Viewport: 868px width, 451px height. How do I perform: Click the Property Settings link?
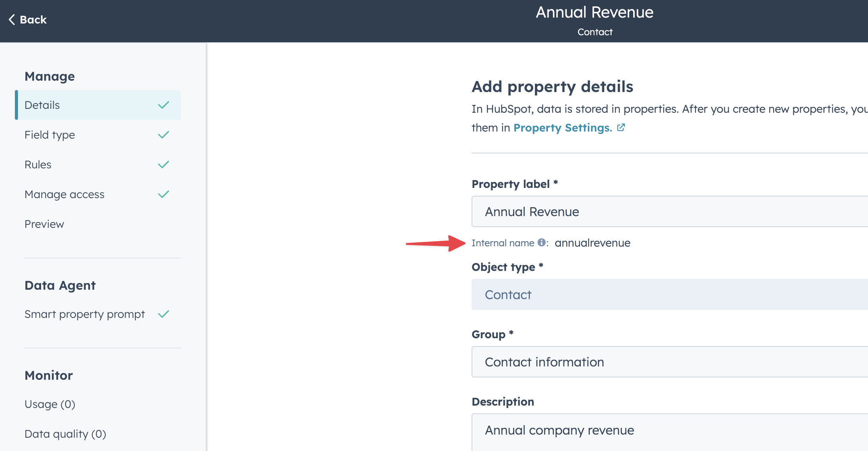562,127
